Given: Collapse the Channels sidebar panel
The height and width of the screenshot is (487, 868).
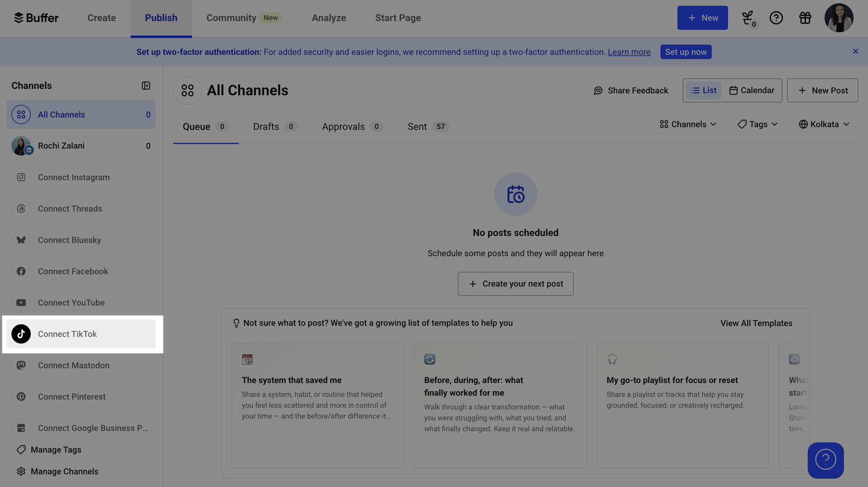Looking at the screenshot, I should (146, 85).
